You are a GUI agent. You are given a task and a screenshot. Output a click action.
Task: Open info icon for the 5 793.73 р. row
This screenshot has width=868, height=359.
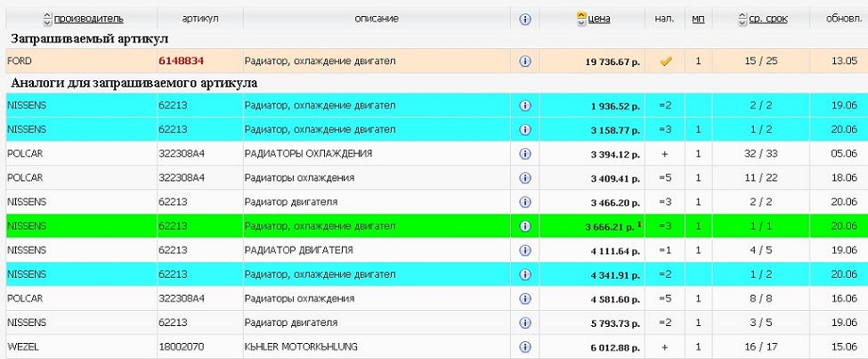[524, 322]
